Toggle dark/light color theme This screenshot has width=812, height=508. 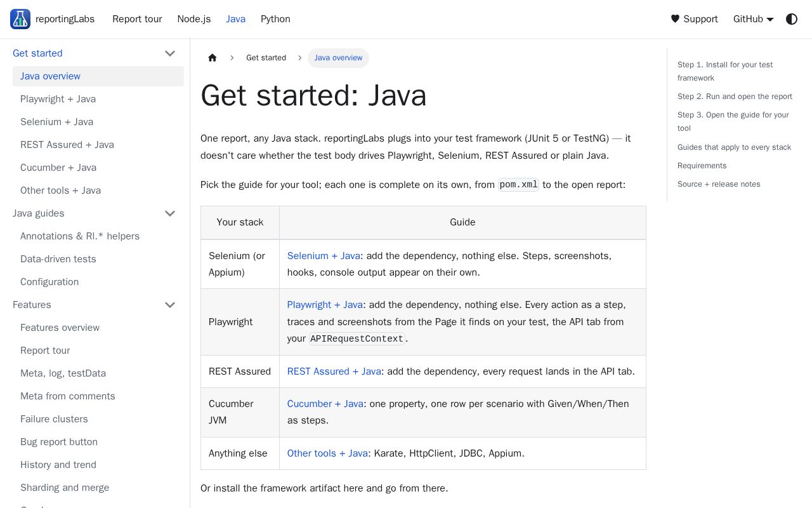point(792,19)
